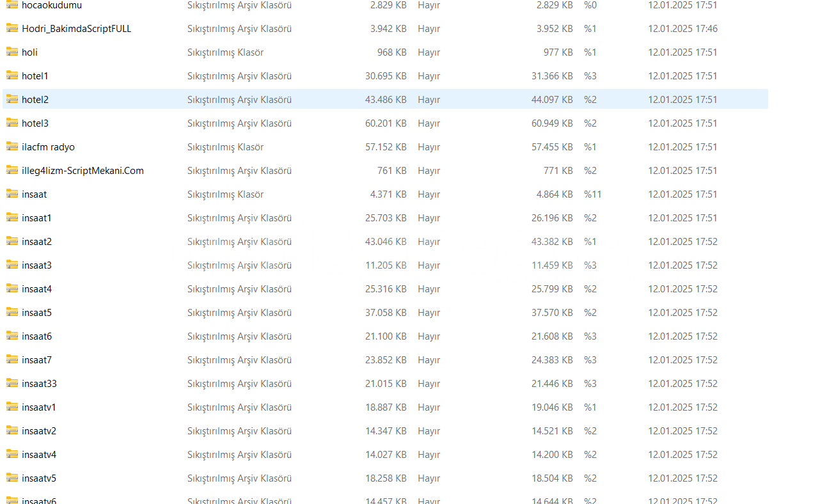Select the hotel1 file name
Screen dimensions: 820x504
click(35, 76)
